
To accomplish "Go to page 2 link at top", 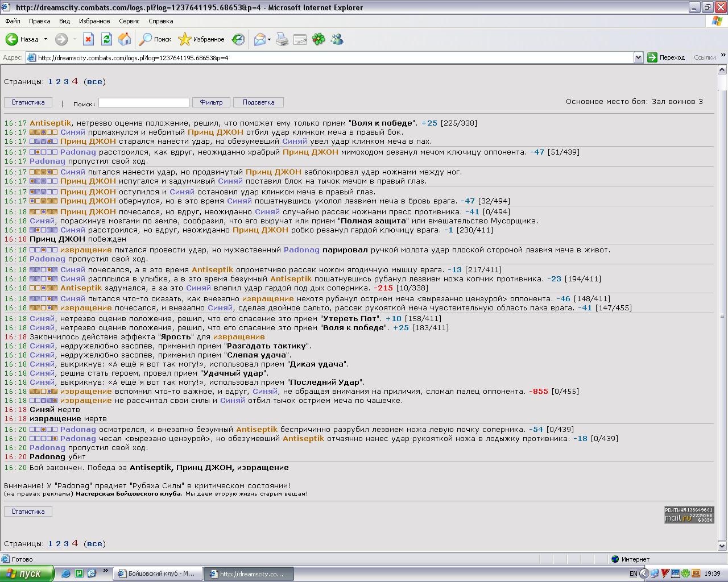I will pyautogui.click(x=58, y=82).
